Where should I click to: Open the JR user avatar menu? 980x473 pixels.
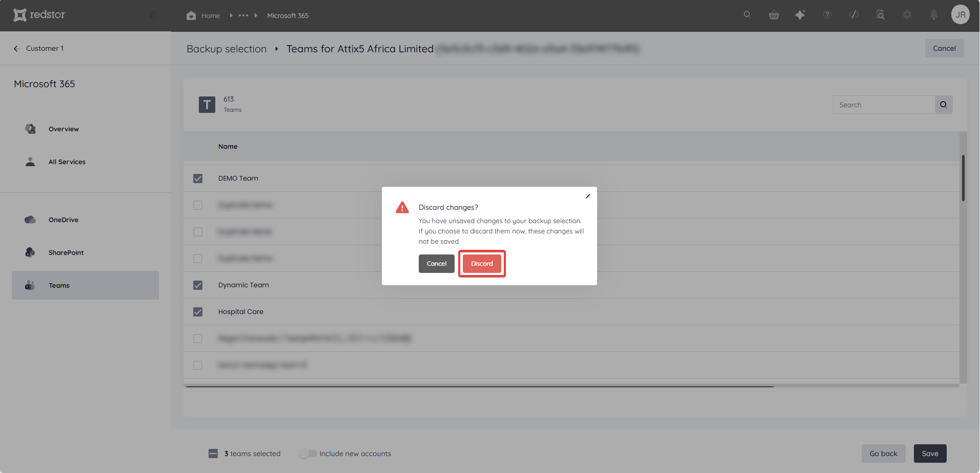point(961,14)
